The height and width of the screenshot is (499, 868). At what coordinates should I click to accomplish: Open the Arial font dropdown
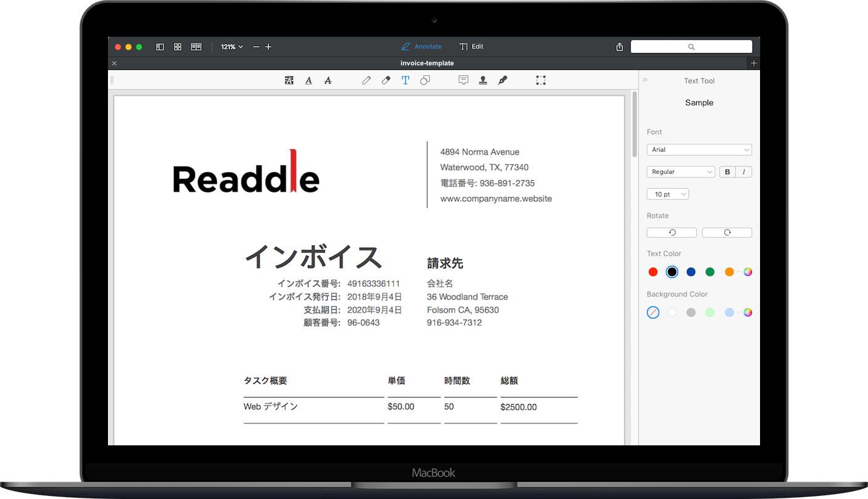click(699, 150)
